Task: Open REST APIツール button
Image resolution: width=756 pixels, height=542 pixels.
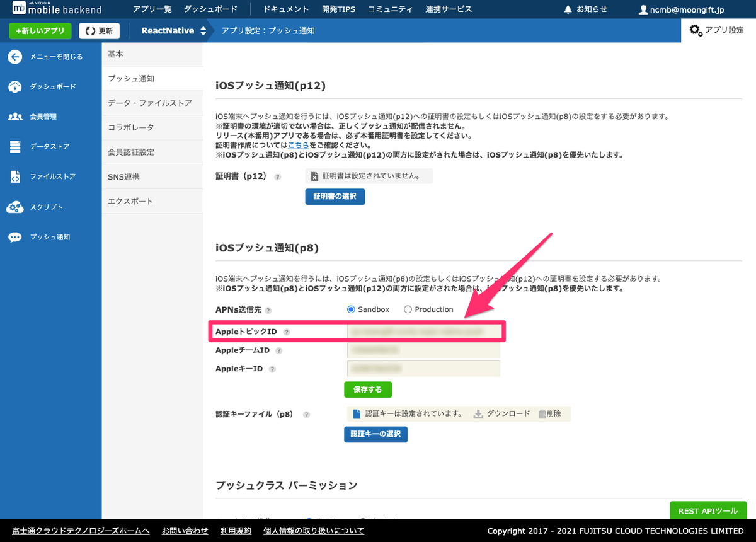Action: [x=708, y=511]
